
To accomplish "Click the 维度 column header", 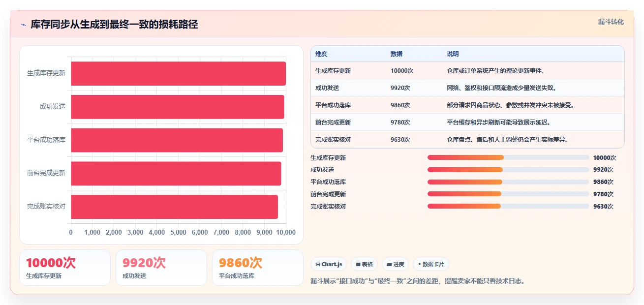I will tap(321, 54).
